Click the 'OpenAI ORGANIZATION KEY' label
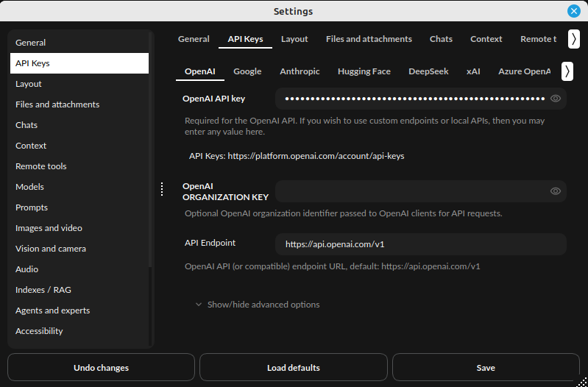Image resolution: width=588 pixels, height=387 pixels. (225, 191)
